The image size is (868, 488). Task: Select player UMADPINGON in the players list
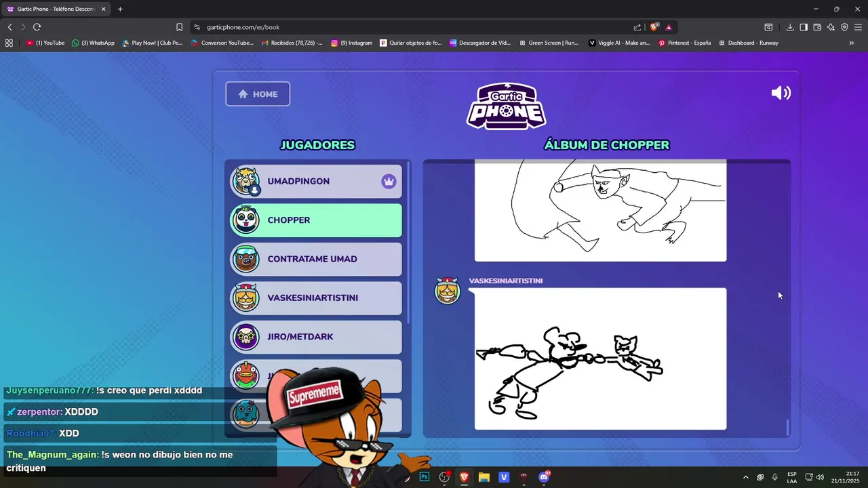click(x=316, y=181)
